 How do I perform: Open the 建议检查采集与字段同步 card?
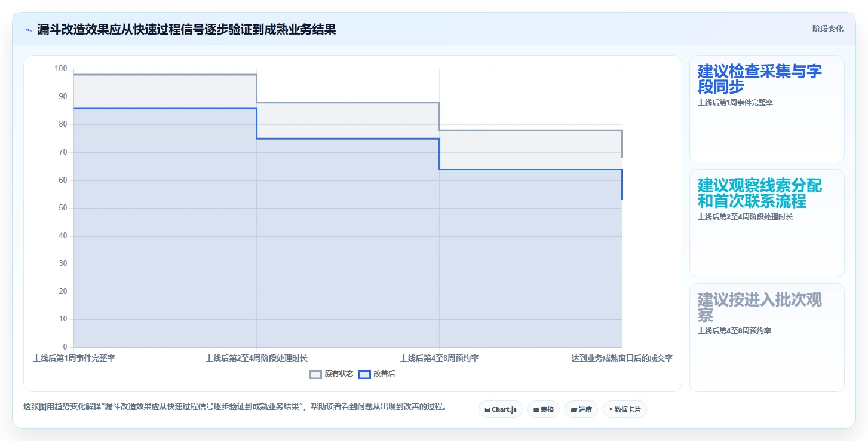(767, 109)
